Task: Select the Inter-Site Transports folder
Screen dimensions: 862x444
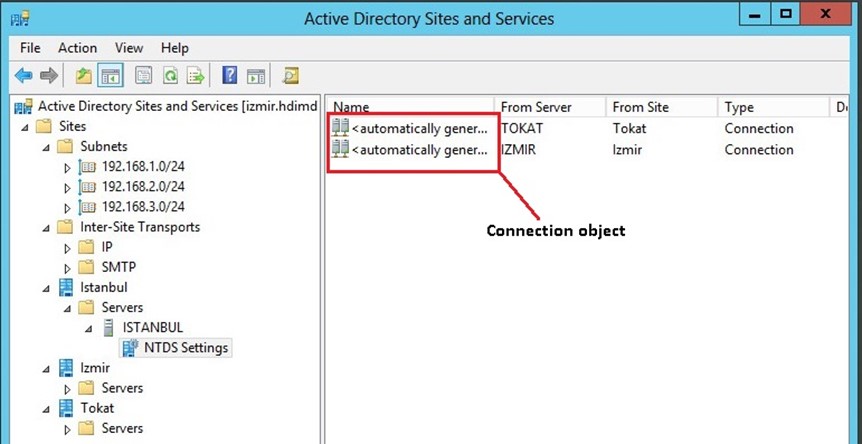Action: pyautogui.click(x=140, y=227)
